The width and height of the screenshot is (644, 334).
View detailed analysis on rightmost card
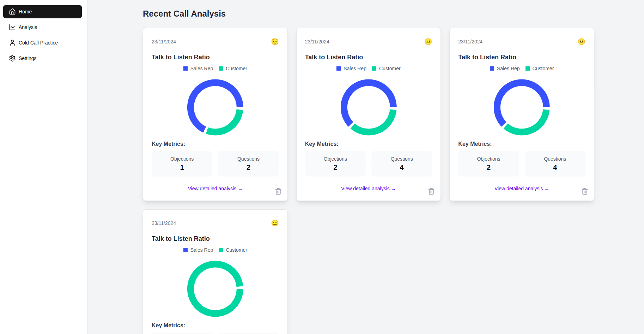[522, 189]
